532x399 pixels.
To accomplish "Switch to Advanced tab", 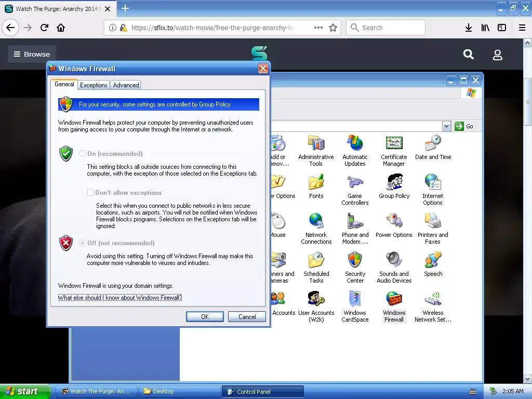I will (126, 85).
